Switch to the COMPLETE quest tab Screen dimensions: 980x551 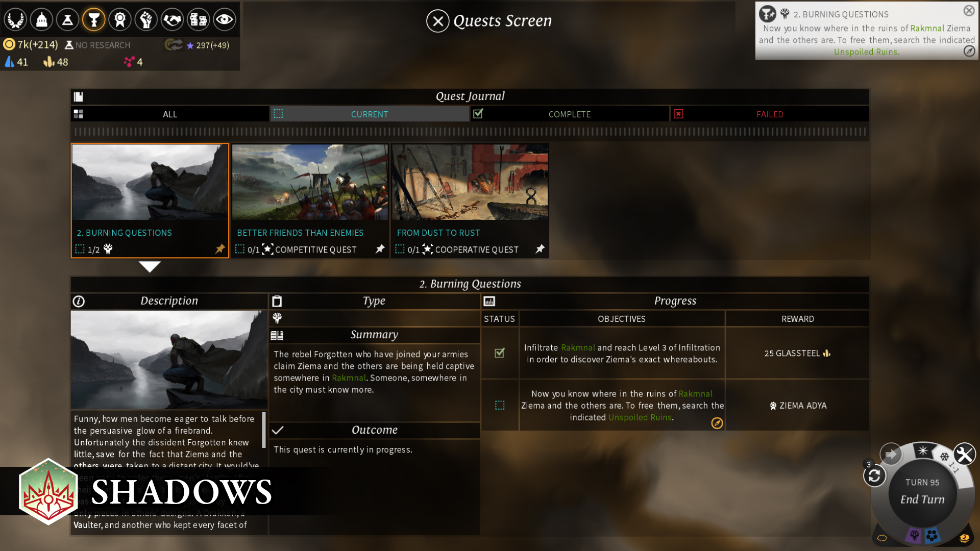click(x=569, y=114)
